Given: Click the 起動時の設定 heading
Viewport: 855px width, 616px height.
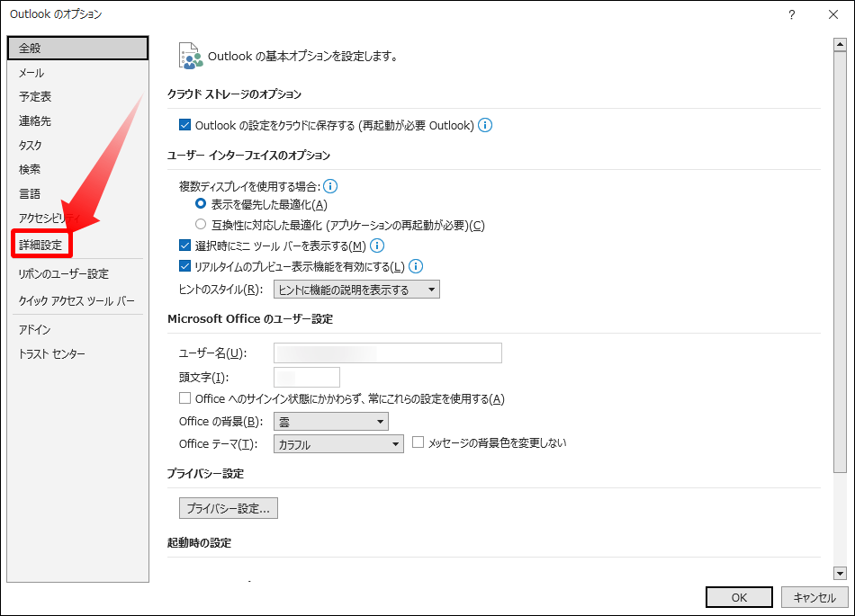Looking at the screenshot, I should (200, 543).
